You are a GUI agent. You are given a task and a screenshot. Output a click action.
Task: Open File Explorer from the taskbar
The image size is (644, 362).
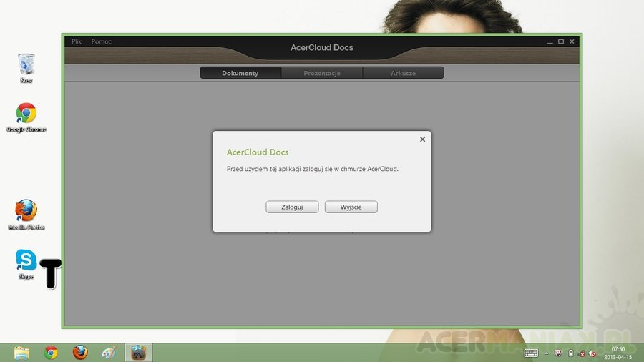click(x=21, y=353)
